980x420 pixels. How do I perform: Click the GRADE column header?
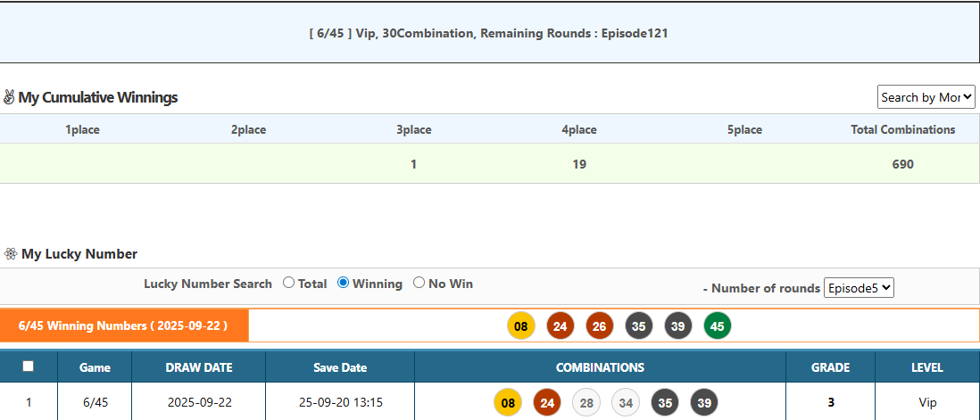(x=830, y=367)
